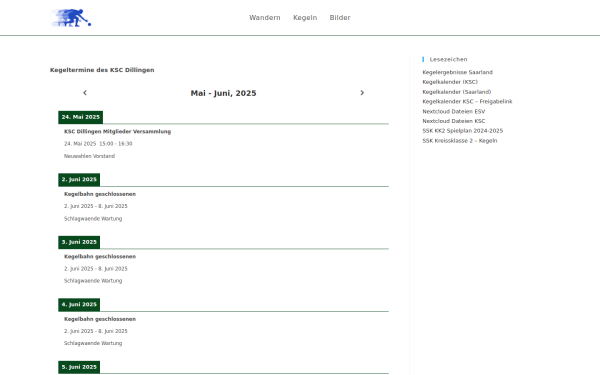This screenshot has height=375, width=600.
Task: Open SSK KK2 Spielplan 2024-2025 link
Action: point(463,131)
